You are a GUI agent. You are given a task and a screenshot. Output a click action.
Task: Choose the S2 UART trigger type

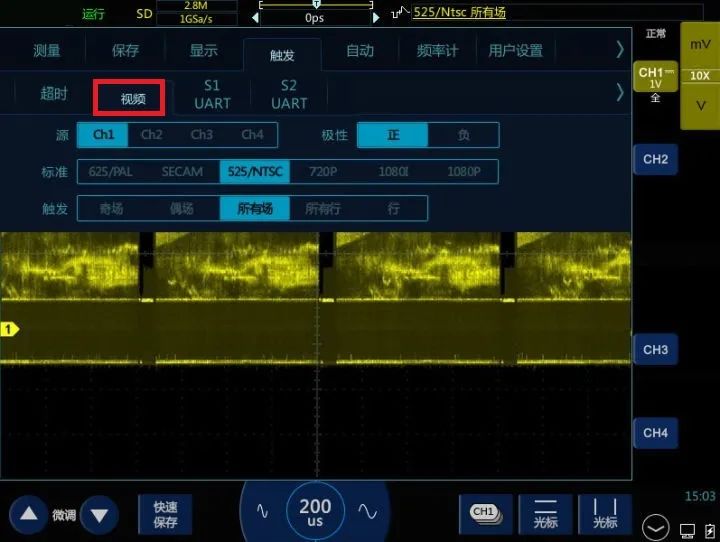point(289,94)
